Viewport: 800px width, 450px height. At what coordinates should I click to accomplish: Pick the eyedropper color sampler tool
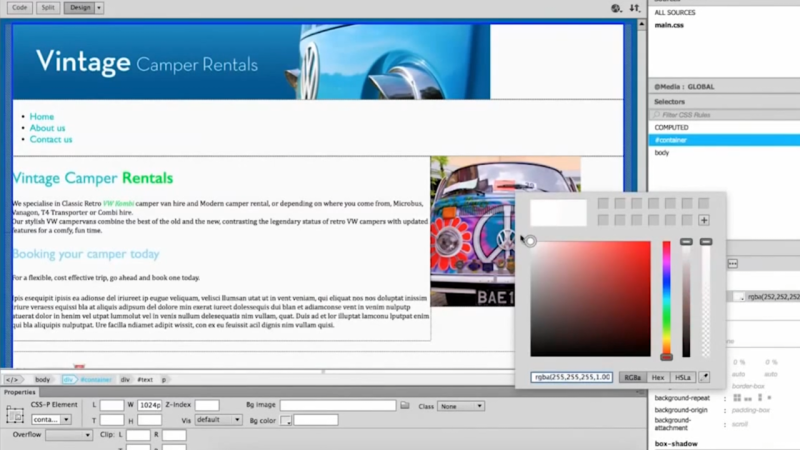(x=704, y=378)
